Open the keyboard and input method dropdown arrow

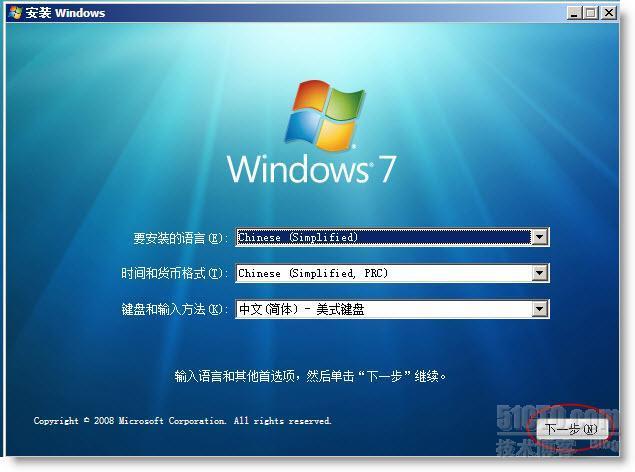coord(539,310)
